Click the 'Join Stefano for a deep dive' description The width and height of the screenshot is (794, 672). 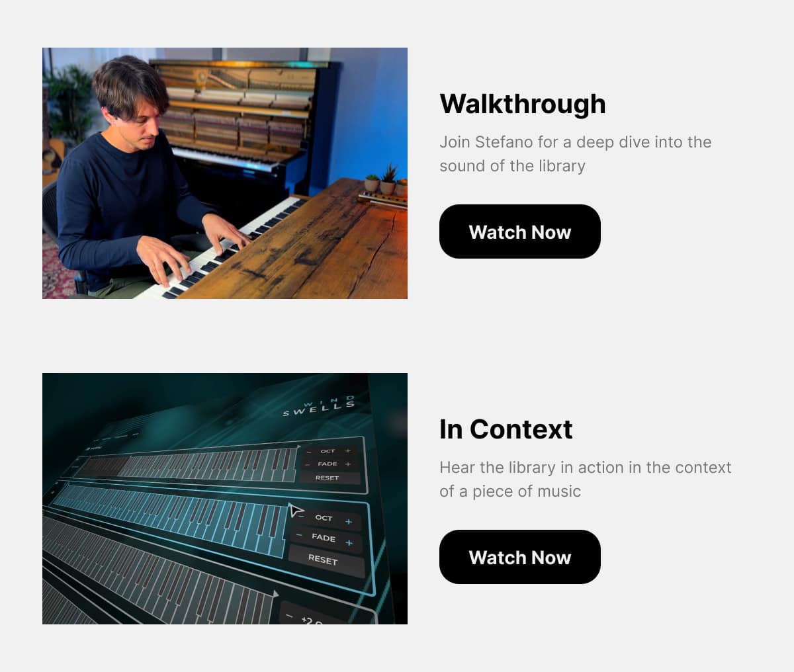tap(576, 153)
